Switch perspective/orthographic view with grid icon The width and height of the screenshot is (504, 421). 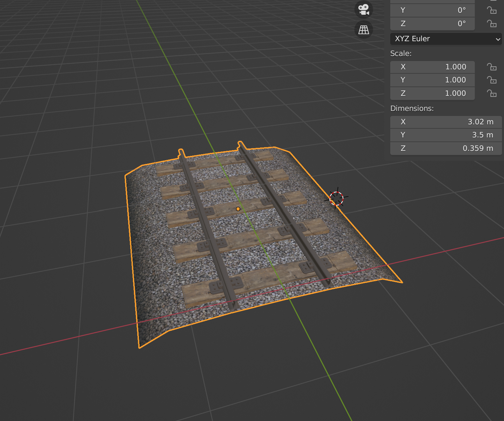(364, 30)
